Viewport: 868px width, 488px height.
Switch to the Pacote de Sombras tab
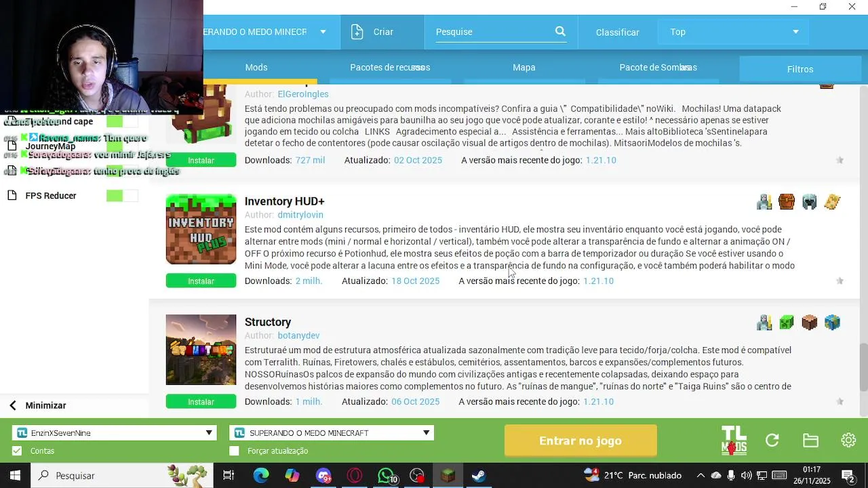(658, 67)
